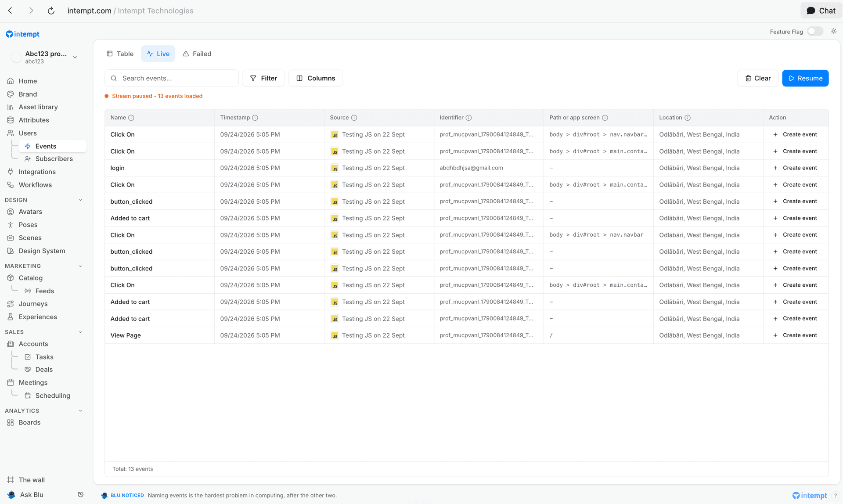The height and width of the screenshot is (504, 843).
Task: Open Scheduling under Meetings
Action: tap(52, 396)
